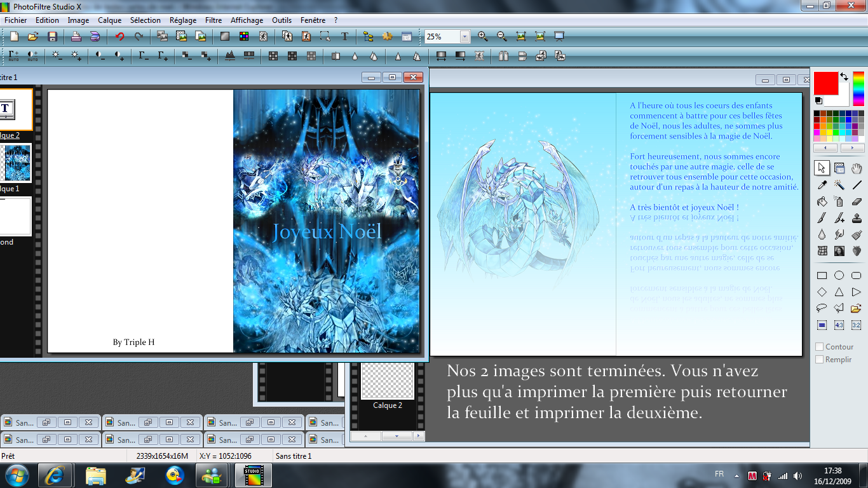Select the Selection arrow tool

pyautogui.click(x=822, y=168)
